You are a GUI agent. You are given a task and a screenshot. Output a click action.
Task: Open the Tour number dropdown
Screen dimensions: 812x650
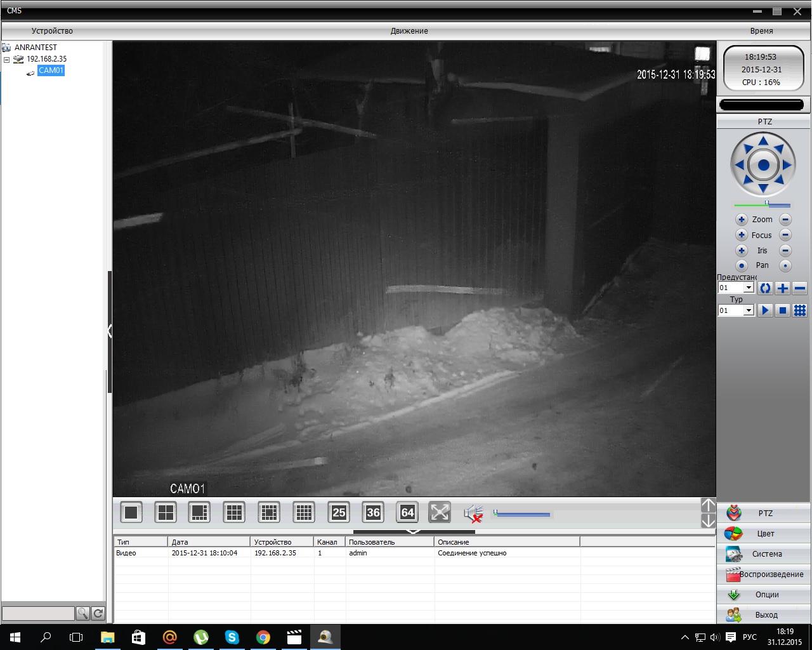coord(749,310)
